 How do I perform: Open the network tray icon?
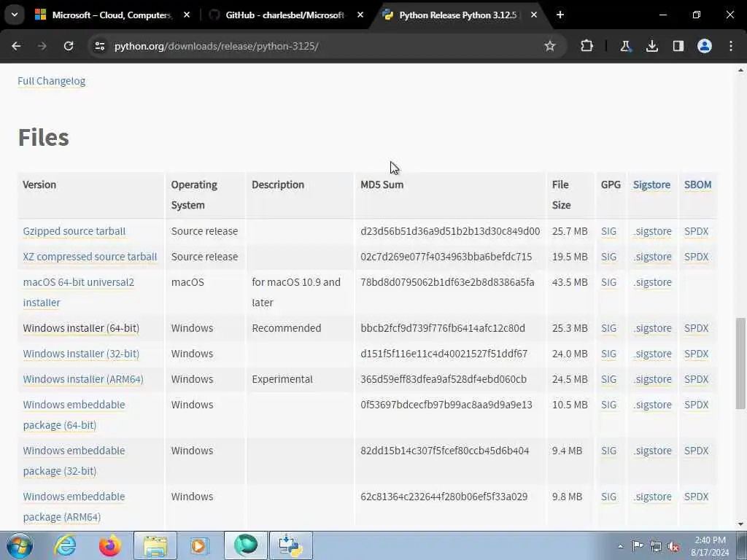tap(656, 546)
